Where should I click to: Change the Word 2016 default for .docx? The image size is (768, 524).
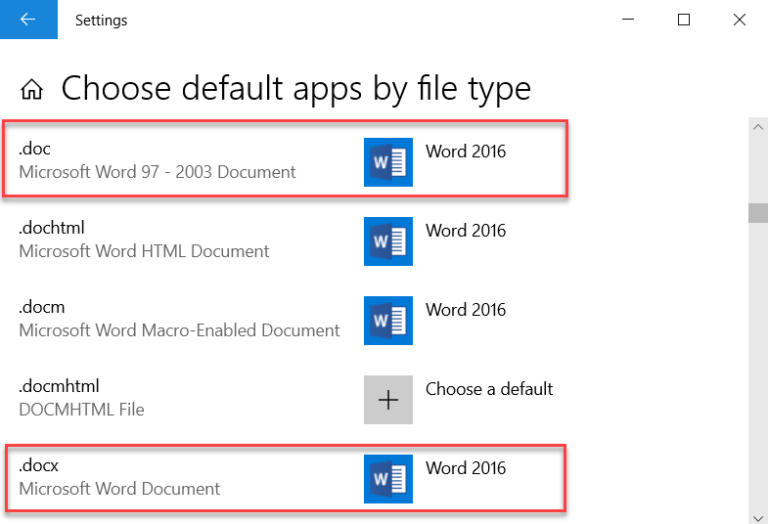pyautogui.click(x=465, y=468)
